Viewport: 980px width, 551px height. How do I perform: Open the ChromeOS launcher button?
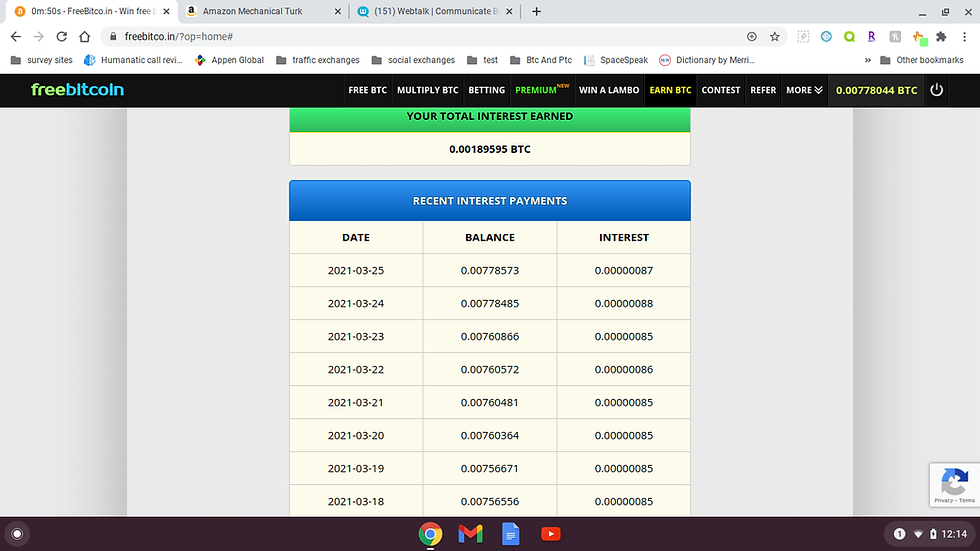click(18, 534)
